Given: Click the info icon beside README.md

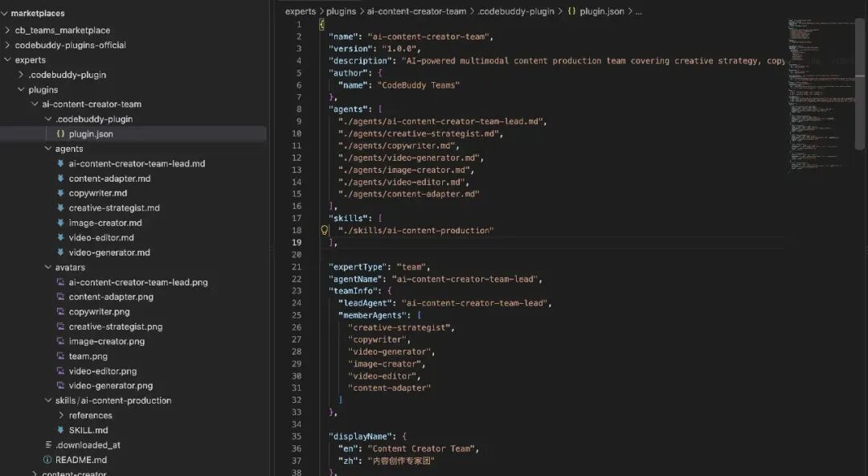Looking at the screenshot, I should click(x=47, y=460).
